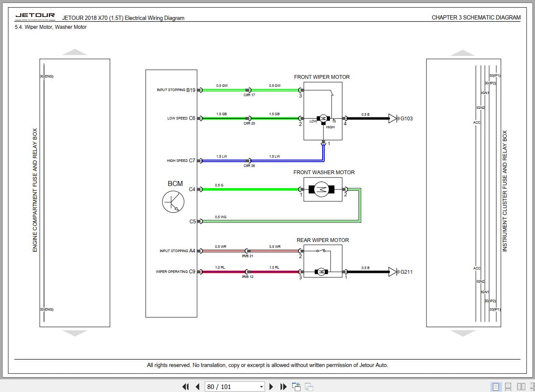Jump to the last page icon

(283, 386)
